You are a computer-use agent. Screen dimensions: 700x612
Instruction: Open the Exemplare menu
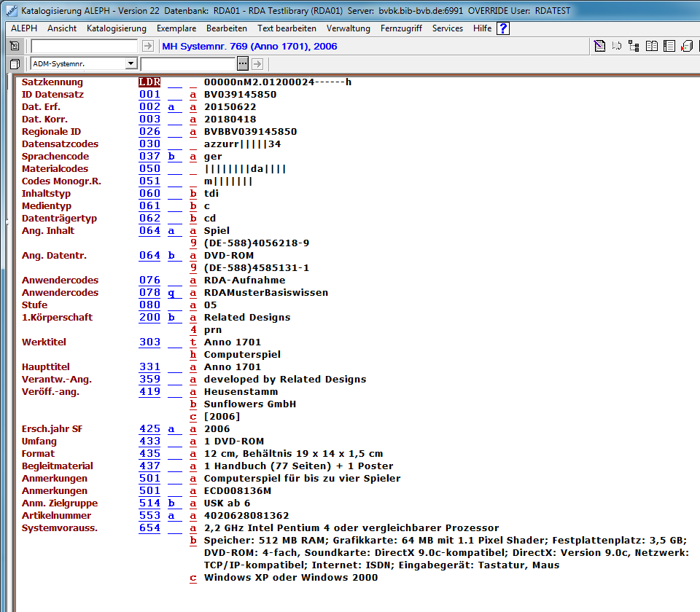coord(176,28)
